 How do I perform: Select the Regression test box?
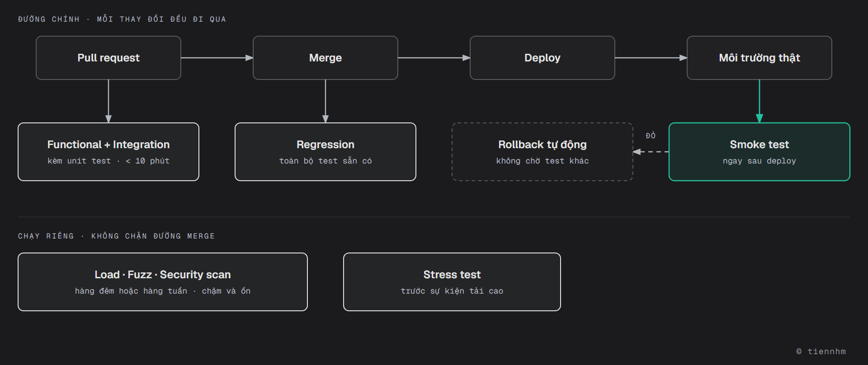click(325, 152)
